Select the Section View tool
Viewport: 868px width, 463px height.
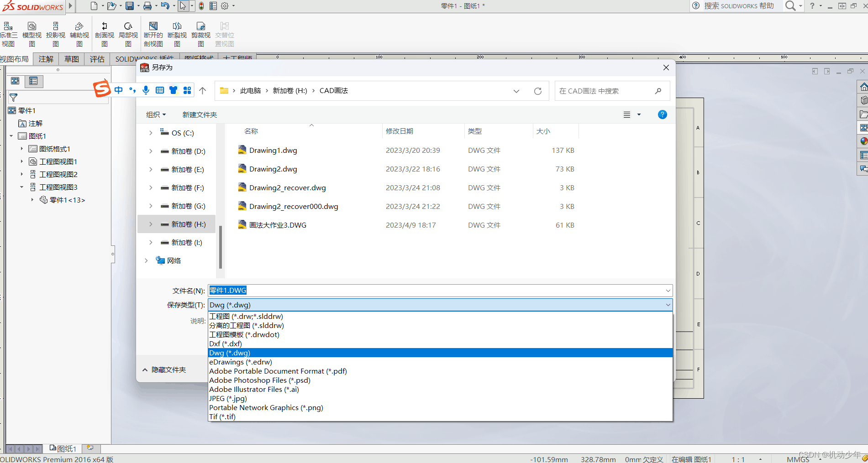pos(105,34)
